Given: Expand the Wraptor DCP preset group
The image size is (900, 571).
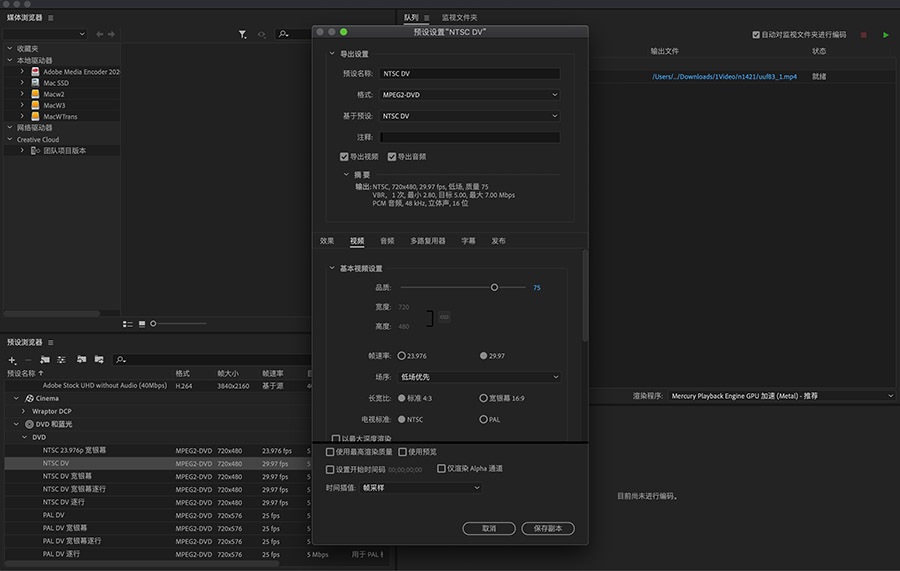Looking at the screenshot, I should tap(24, 411).
